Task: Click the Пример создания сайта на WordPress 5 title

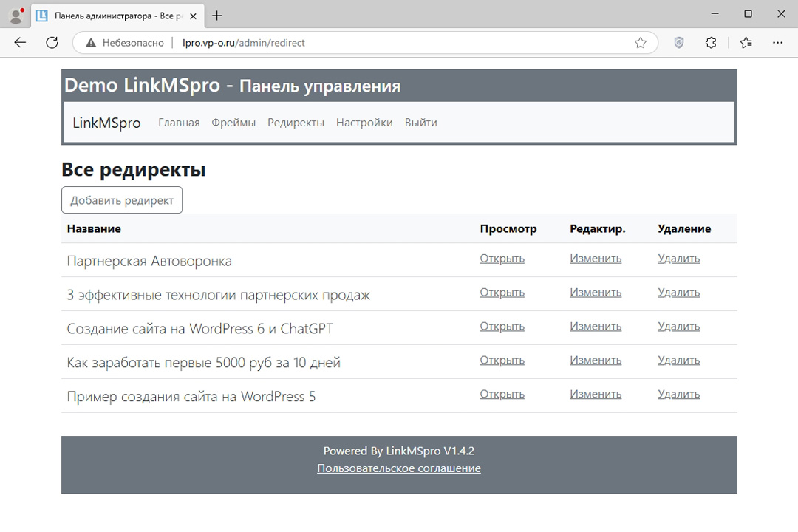Action: pos(191,397)
